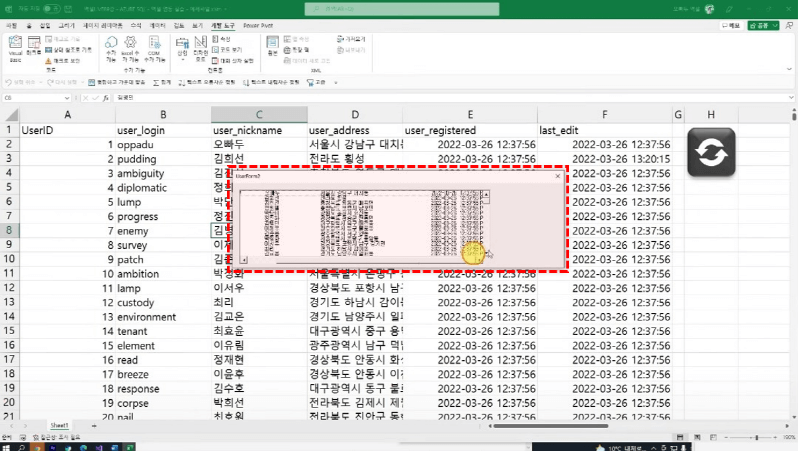The width and height of the screenshot is (800, 451).
Task: Close the UserForm dialog
Action: click(558, 176)
